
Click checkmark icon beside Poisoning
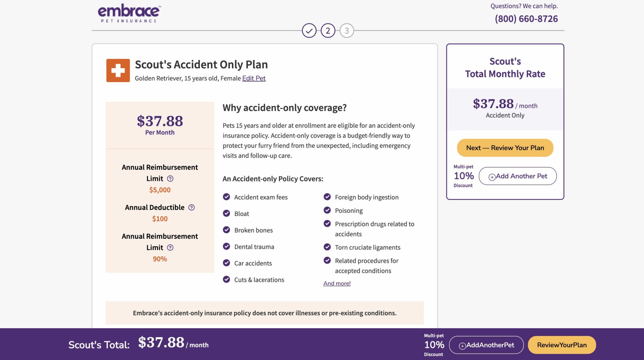(x=327, y=210)
